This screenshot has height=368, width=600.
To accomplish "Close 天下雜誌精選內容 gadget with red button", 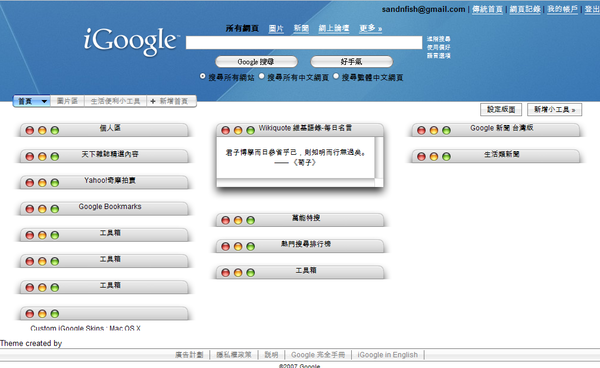I will (x=30, y=156).
